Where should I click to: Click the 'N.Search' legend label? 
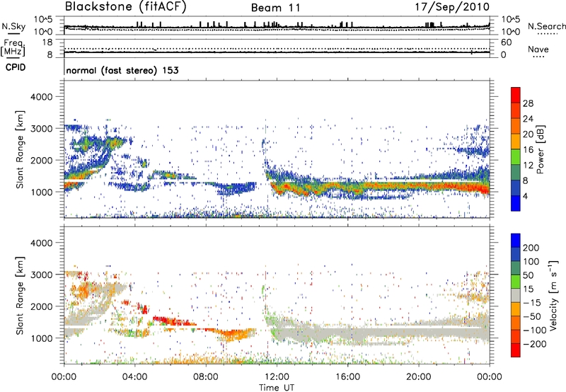pyautogui.click(x=546, y=26)
